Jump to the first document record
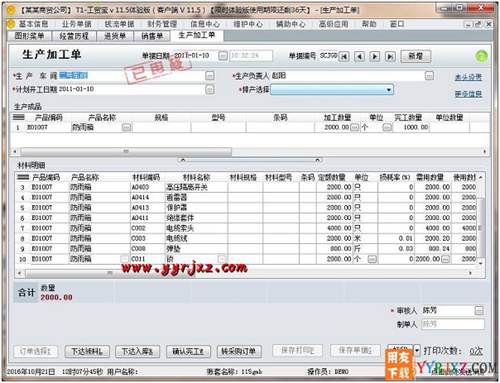 click(x=344, y=56)
